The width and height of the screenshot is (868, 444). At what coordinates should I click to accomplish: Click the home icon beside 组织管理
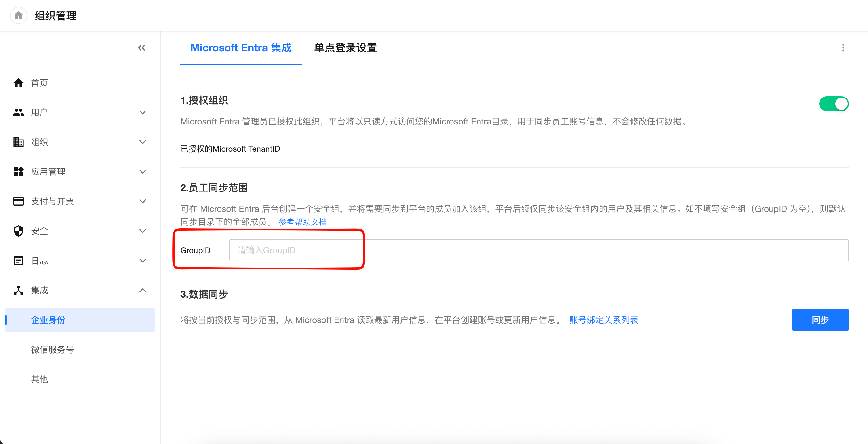(19, 15)
